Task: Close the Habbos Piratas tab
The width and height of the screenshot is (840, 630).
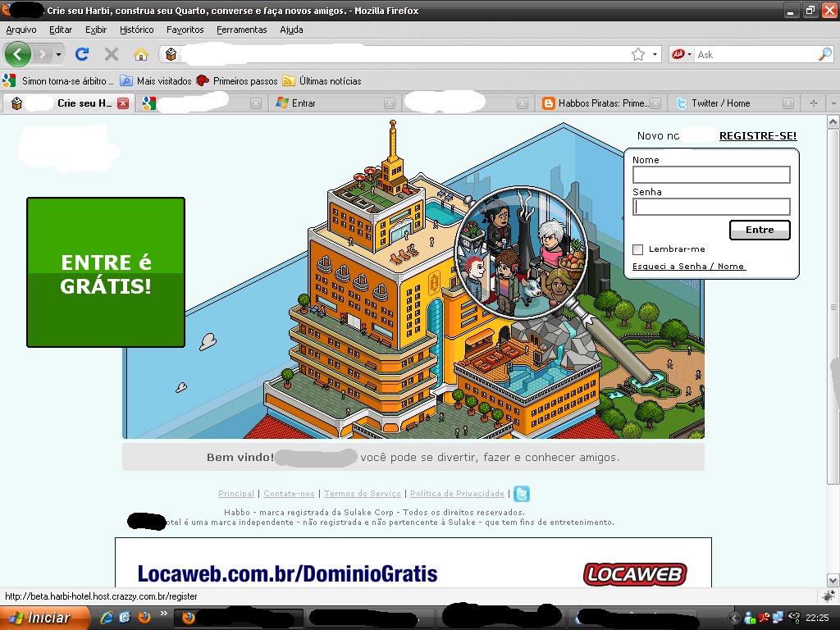Action: pos(655,103)
